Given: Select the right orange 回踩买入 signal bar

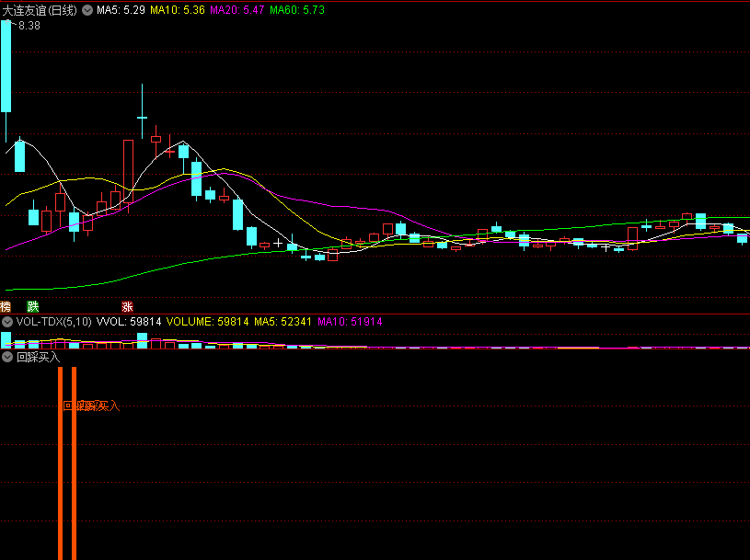Looking at the screenshot, I should [x=75, y=463].
